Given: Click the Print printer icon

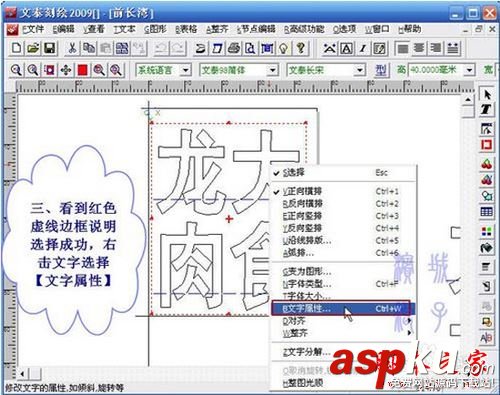Looking at the screenshot, I should 234,49.
